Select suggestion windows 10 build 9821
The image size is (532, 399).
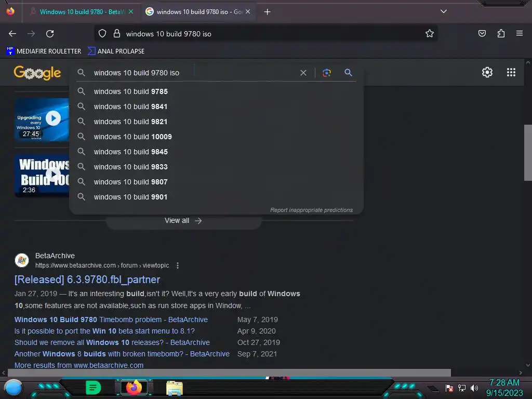pyautogui.click(x=216, y=122)
